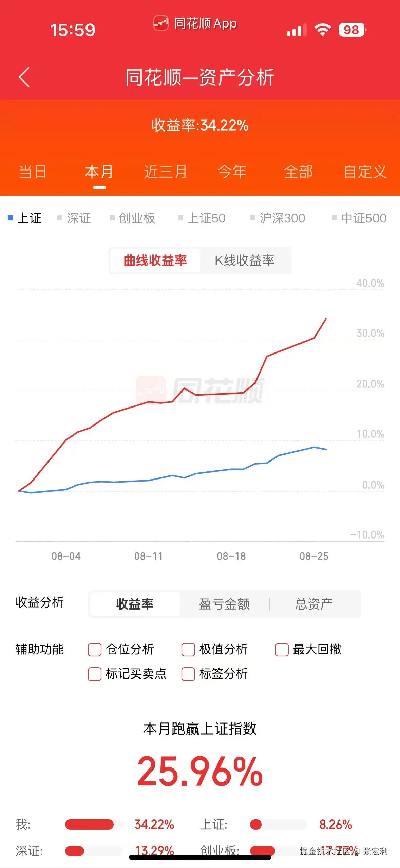
Task: Tap the battery indicator showing 98
Action: point(351,30)
